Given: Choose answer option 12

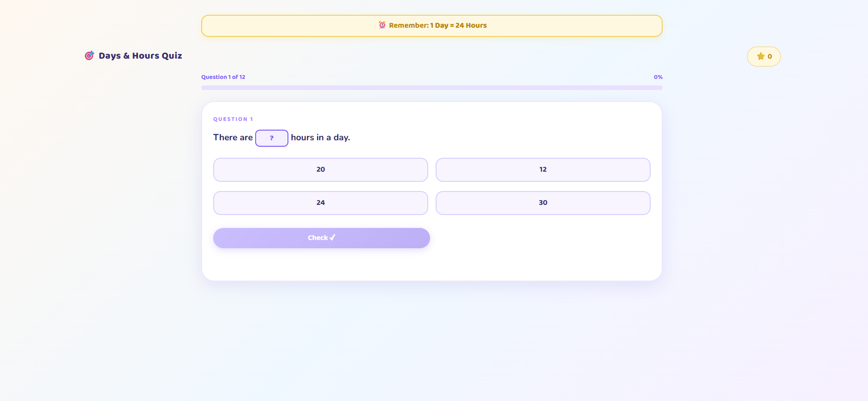Looking at the screenshot, I should 543,170.
